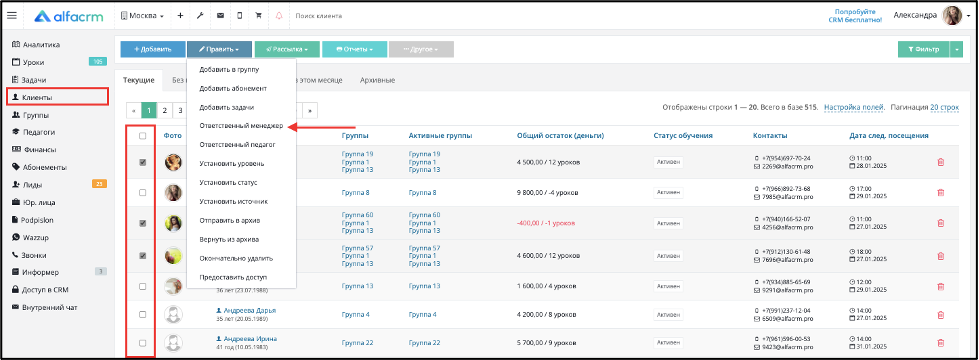The image size is (979, 360).
Task: Expand the arrow next to Фильтр button
Action: [957, 49]
